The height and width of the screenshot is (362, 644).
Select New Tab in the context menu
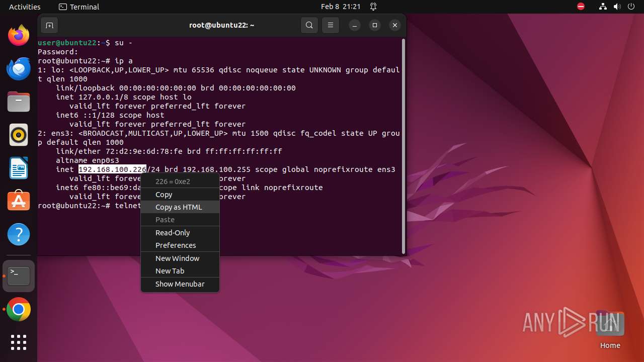click(180, 271)
